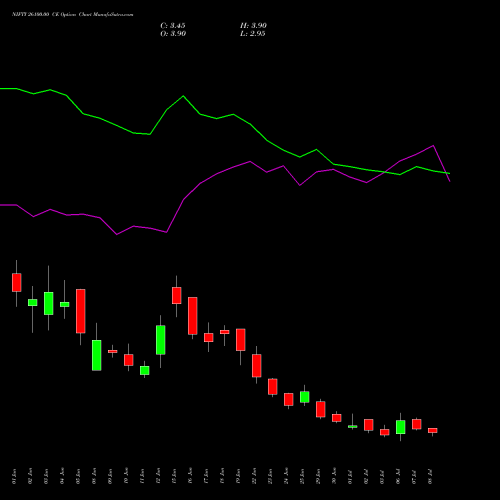This screenshot has height=500, width=500.
Task: Select the red candle for 22 Jun
Action: click(x=257, y=366)
